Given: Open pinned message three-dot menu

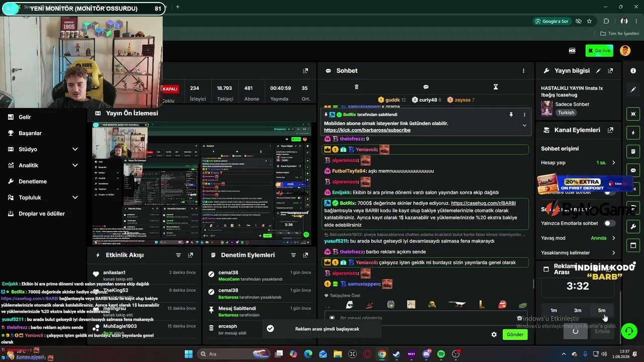Looking at the screenshot, I should click(524, 115).
